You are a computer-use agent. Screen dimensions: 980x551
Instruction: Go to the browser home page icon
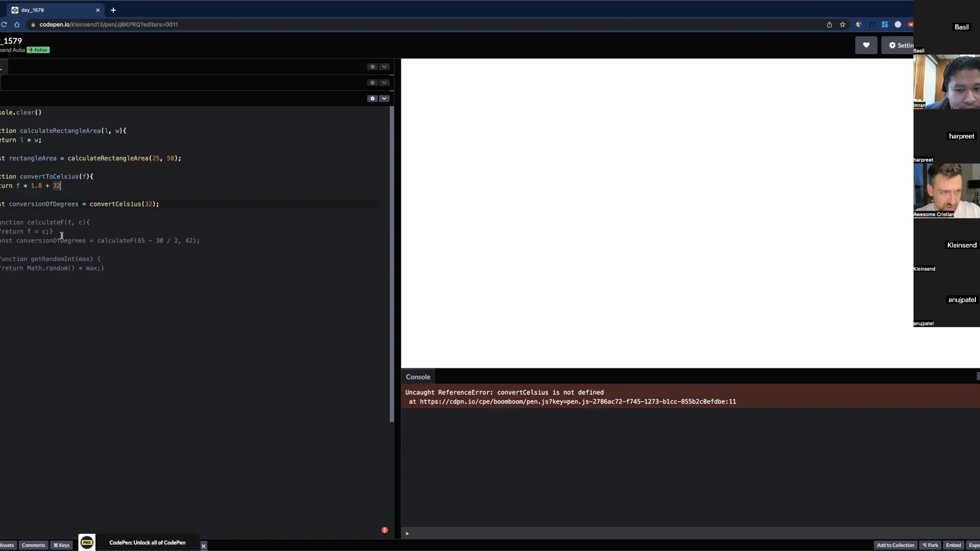pyautogui.click(x=17, y=24)
